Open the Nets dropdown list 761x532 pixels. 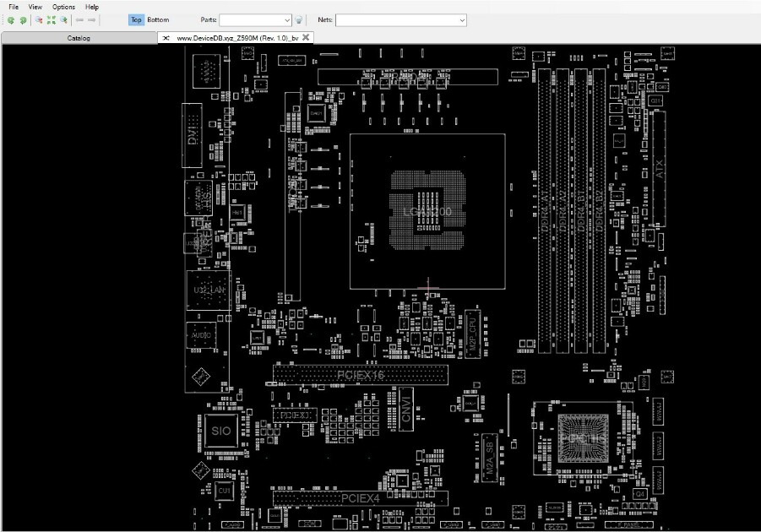(x=462, y=20)
